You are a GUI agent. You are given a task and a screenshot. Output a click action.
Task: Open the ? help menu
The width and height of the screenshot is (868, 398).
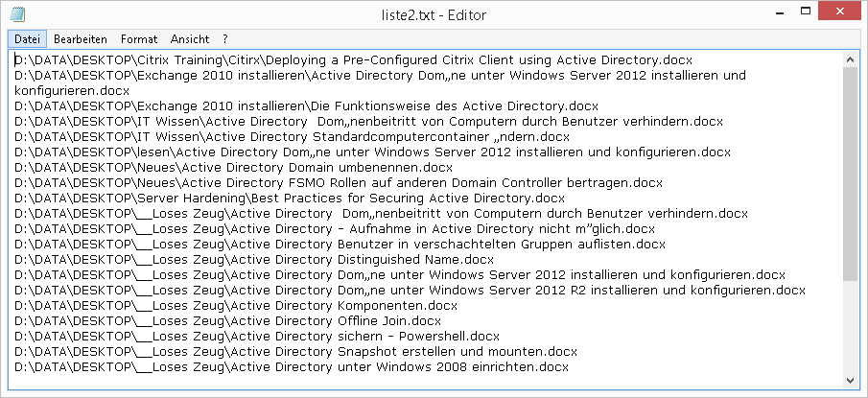click(x=224, y=39)
